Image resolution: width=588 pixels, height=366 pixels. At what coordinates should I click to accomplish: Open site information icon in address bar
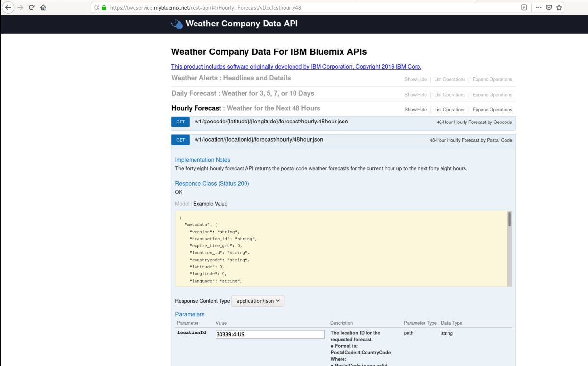(97, 8)
